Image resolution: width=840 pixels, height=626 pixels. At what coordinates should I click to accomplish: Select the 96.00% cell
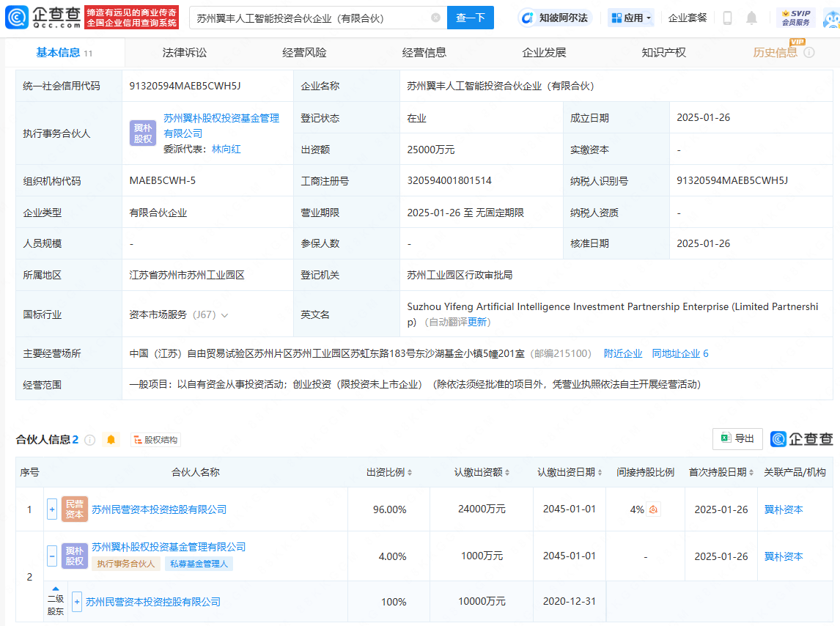point(389,509)
